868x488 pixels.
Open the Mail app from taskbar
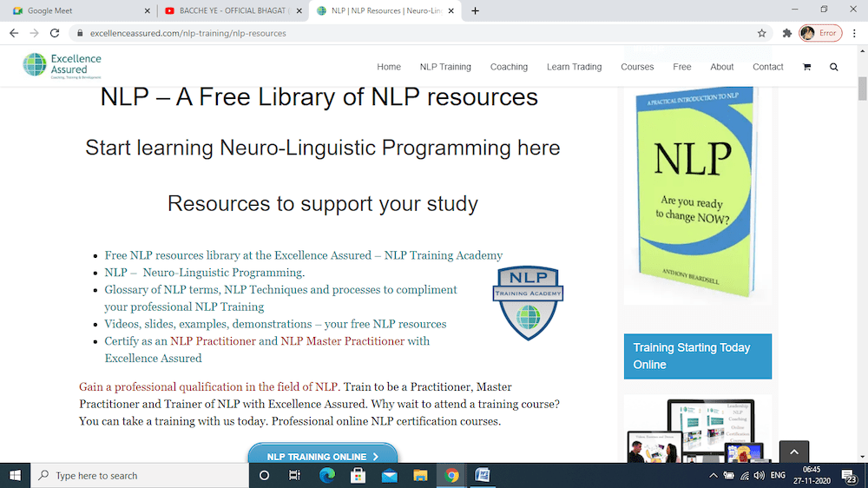389,475
